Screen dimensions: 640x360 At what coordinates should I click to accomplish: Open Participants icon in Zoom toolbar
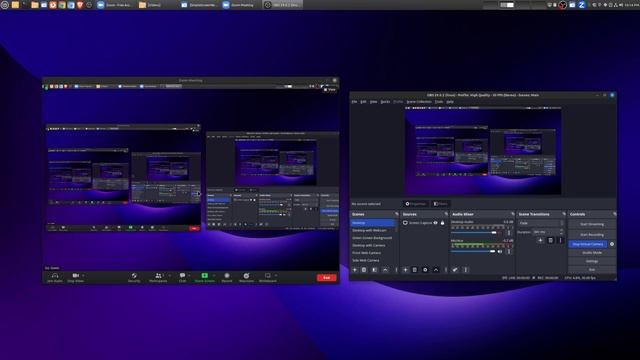point(158,276)
